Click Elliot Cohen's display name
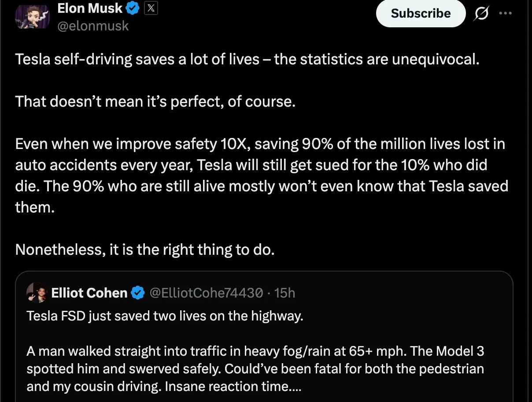The image size is (532, 402). pyautogui.click(x=89, y=293)
